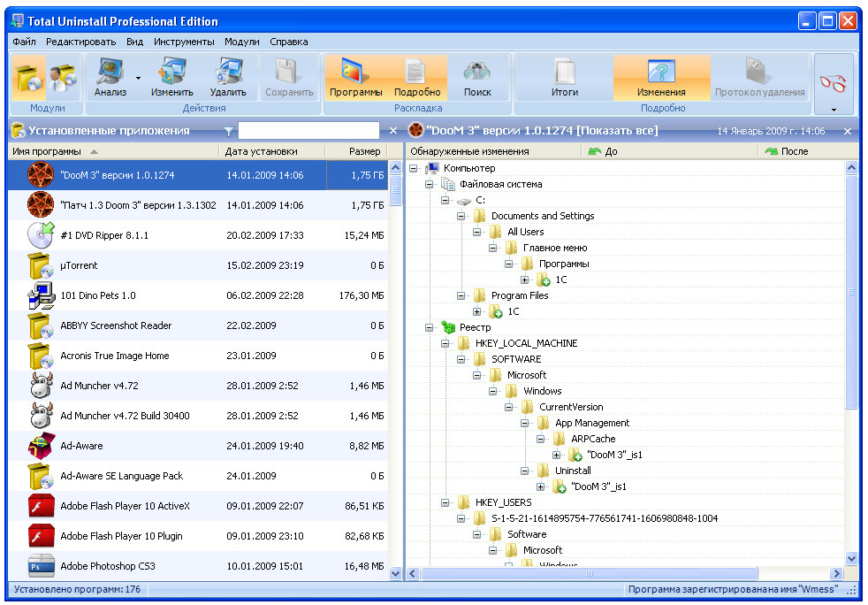
Task: Select the Патч 1.3 Doom 3 icon
Action: (x=41, y=205)
